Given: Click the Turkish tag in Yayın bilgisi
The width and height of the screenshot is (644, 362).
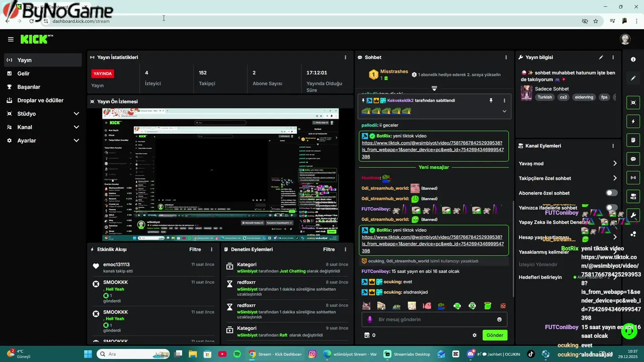Looking at the screenshot, I should [544, 97].
